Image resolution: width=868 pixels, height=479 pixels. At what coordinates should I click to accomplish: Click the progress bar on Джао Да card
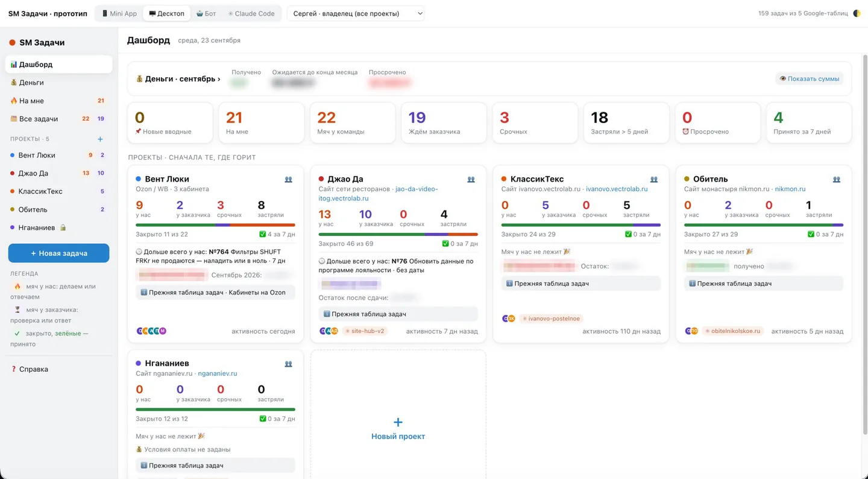pos(398,234)
